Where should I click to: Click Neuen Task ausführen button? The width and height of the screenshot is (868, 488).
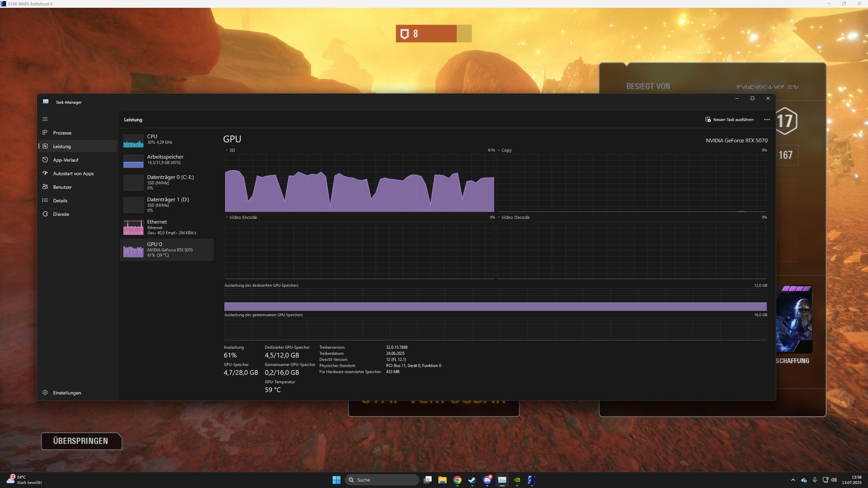(x=729, y=120)
